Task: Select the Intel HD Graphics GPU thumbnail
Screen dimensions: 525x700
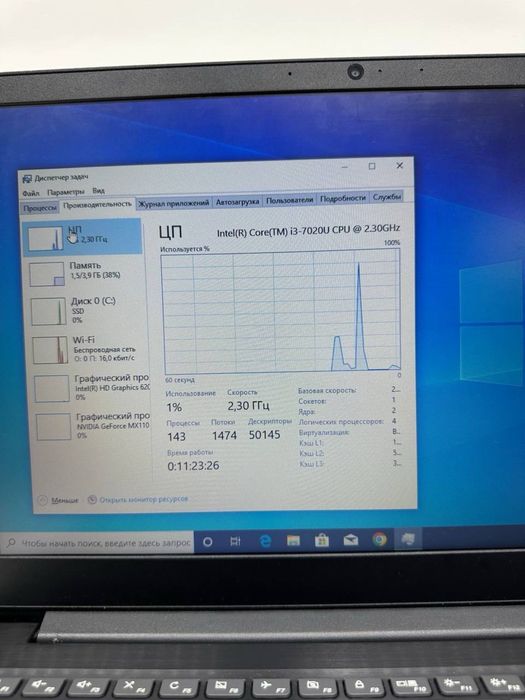Action: coord(52,389)
